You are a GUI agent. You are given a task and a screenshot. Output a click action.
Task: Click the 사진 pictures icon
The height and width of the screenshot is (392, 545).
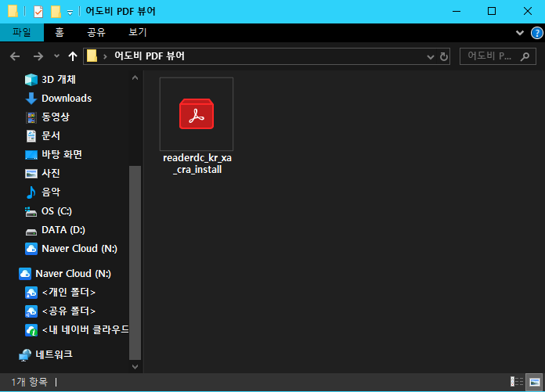pos(31,173)
